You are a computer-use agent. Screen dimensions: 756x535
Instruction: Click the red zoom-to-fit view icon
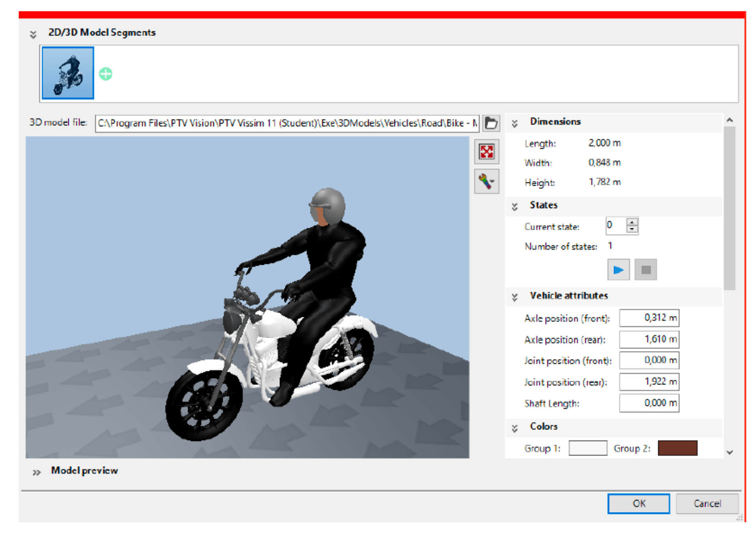click(x=487, y=152)
